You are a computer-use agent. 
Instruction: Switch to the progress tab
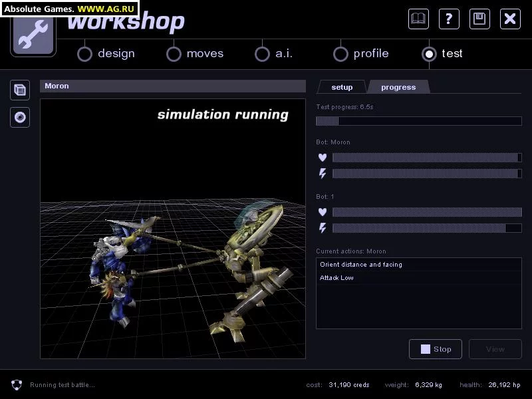(398, 87)
